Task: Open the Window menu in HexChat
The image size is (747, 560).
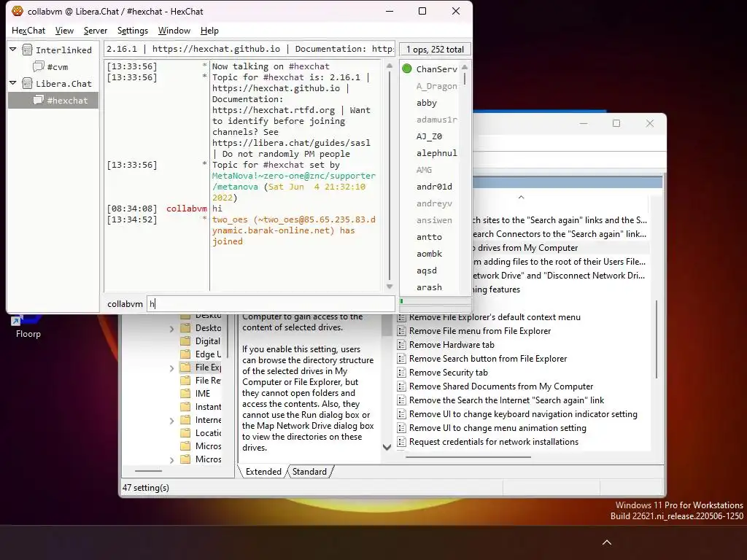Action: tap(174, 31)
